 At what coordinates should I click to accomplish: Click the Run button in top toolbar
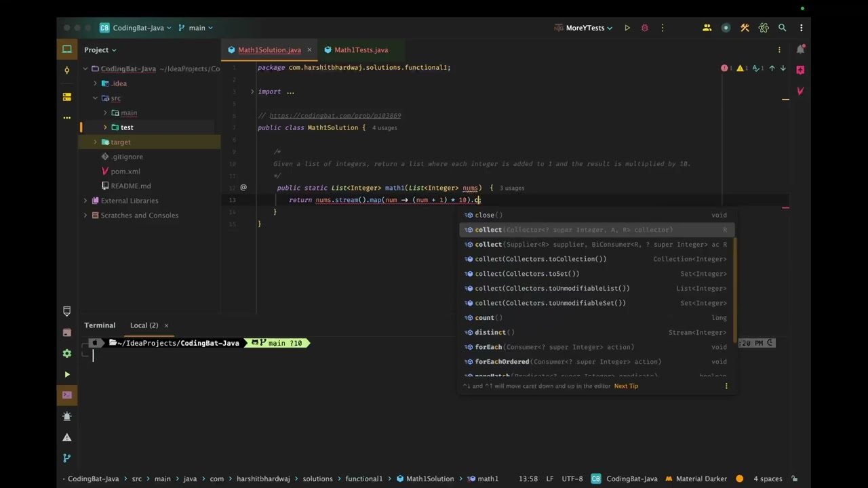point(627,28)
